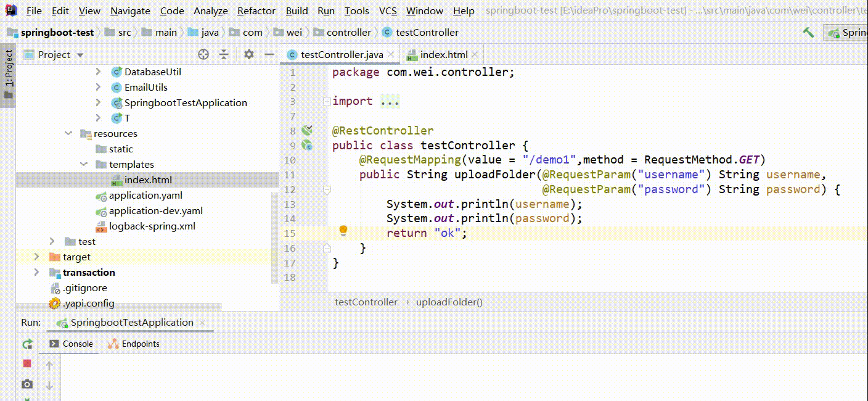Screen dimensions: 868x401
Task: Close the SpringbootTestApplication run tab
Action: coord(203,322)
